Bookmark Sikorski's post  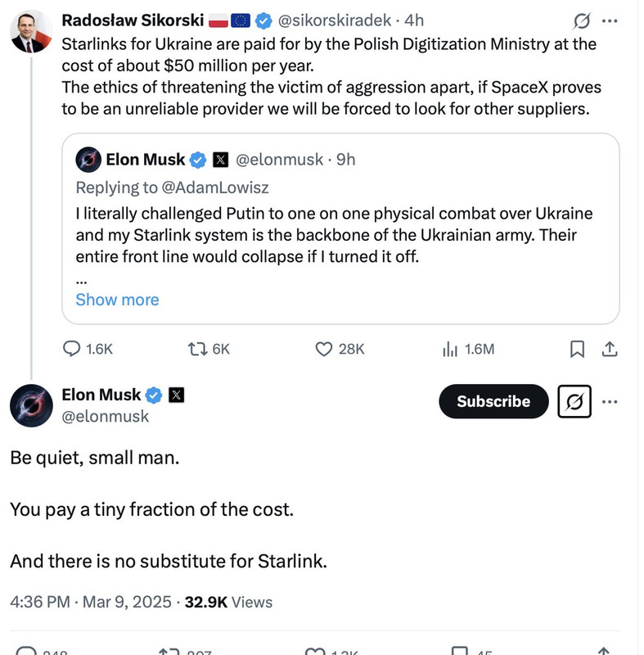tap(577, 349)
